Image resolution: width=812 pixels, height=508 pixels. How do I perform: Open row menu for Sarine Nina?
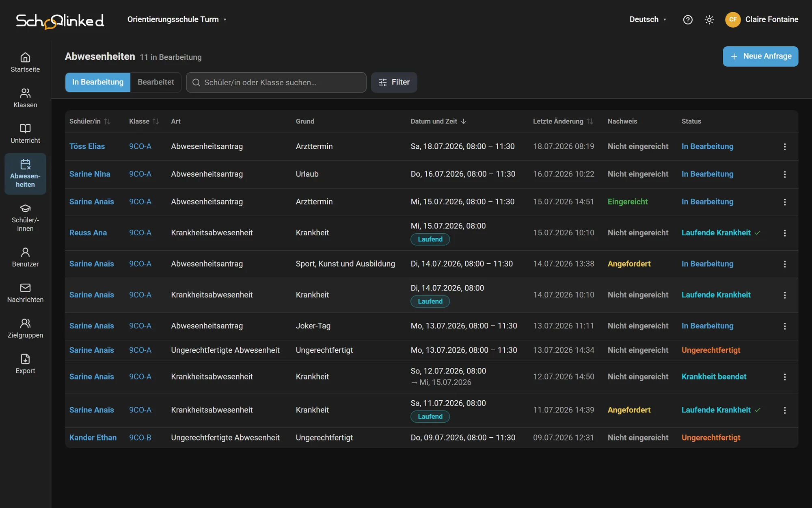[x=785, y=174]
